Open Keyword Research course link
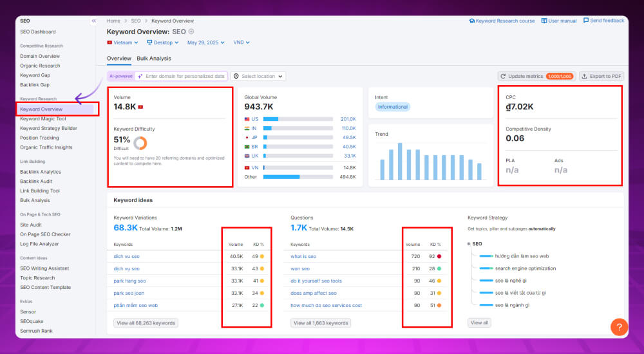 (502, 21)
